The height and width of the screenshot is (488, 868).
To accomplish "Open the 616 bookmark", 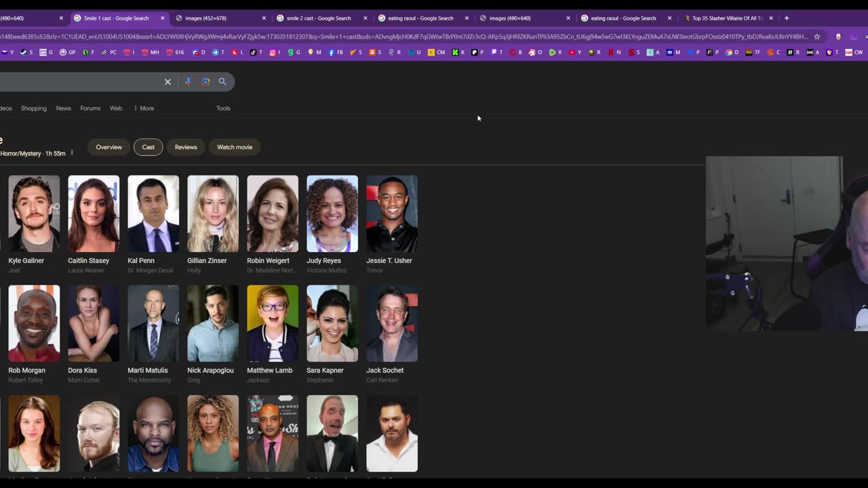I will [176, 52].
